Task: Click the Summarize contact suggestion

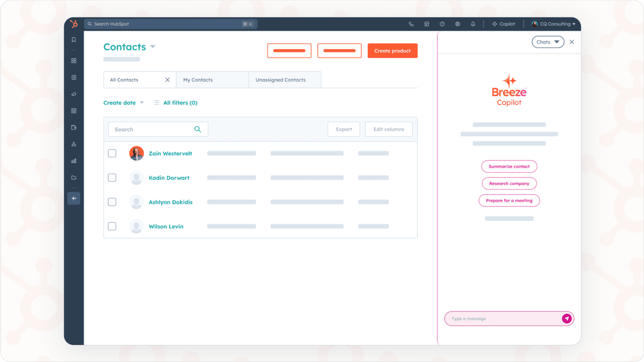Action: pos(509,166)
